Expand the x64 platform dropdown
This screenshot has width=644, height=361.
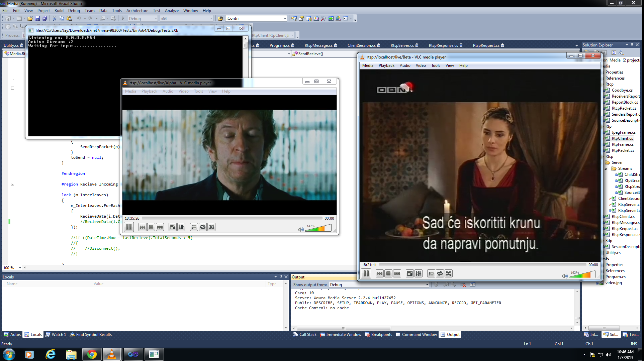click(x=211, y=19)
